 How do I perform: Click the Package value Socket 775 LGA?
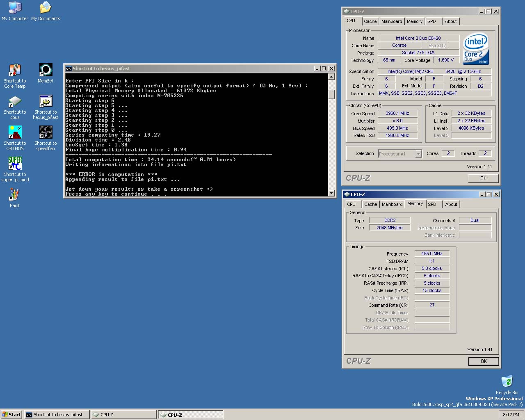pyautogui.click(x=418, y=52)
